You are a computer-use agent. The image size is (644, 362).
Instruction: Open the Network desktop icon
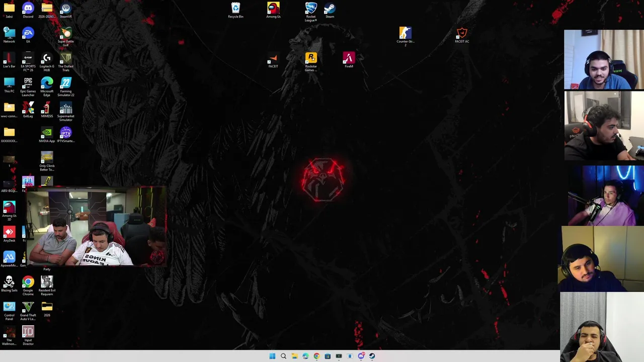(9, 35)
